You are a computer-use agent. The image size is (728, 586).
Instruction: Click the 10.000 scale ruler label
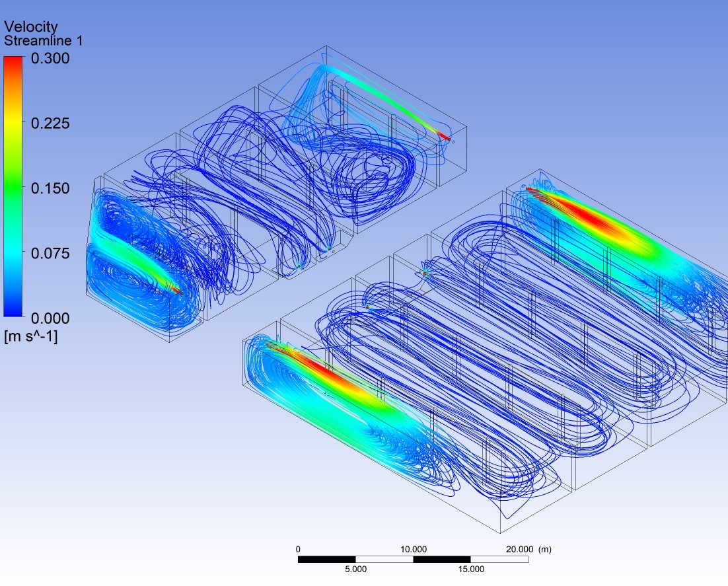pyautogui.click(x=414, y=549)
